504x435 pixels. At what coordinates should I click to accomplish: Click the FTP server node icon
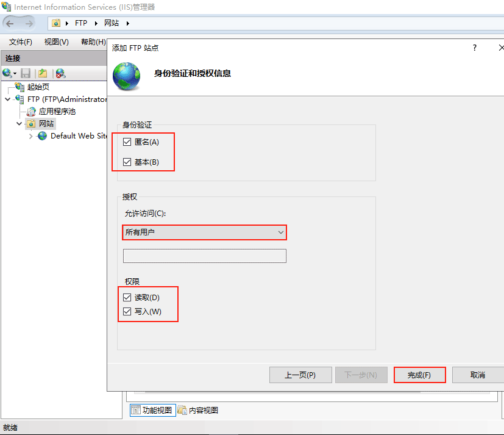[x=20, y=99]
